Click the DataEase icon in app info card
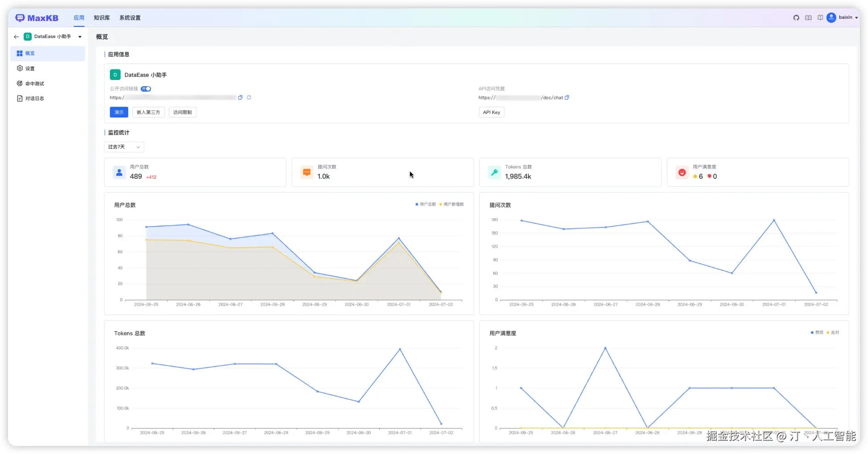868x454 pixels. (x=115, y=75)
